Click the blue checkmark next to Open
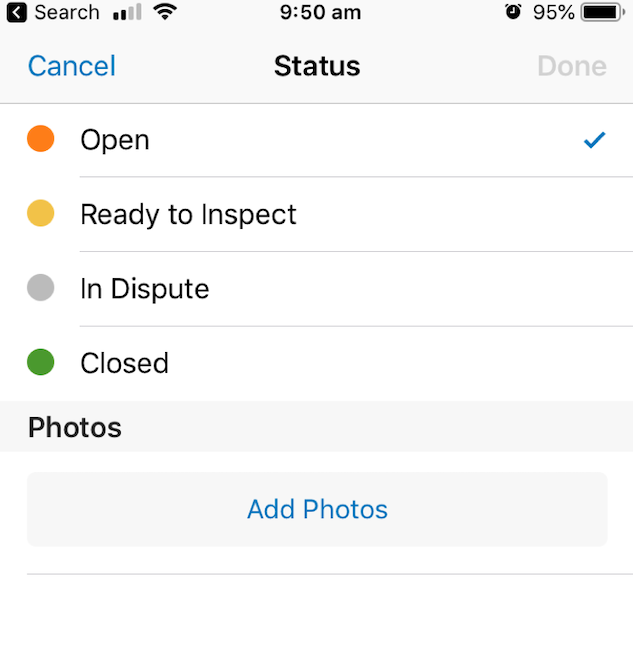Viewport: 633px width, 650px height. tap(594, 140)
